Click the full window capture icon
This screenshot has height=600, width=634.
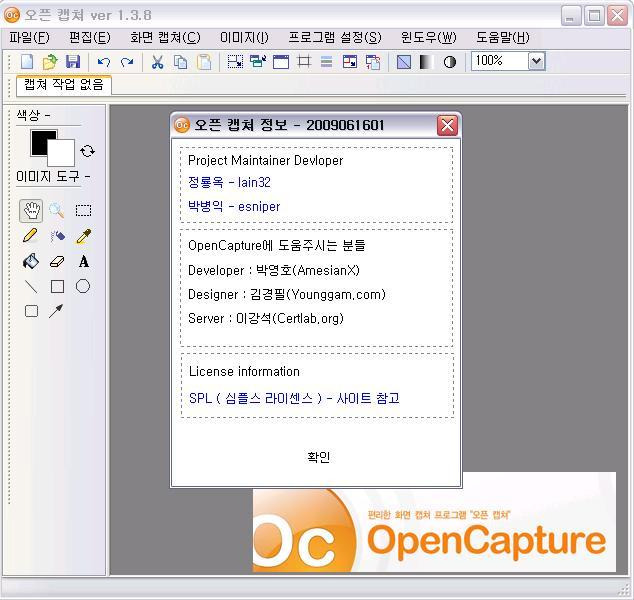tap(281, 62)
